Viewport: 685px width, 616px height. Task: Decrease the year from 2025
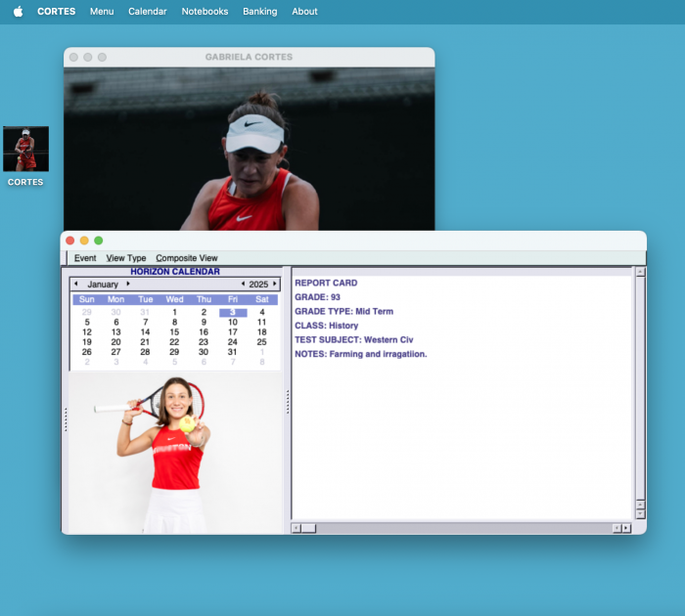(243, 284)
